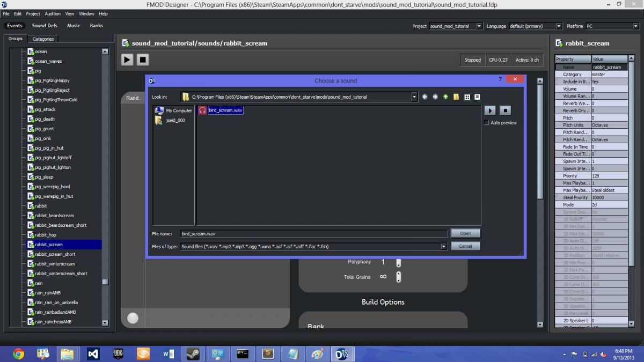
Task: Go up to the parent directory
Action: (445, 97)
